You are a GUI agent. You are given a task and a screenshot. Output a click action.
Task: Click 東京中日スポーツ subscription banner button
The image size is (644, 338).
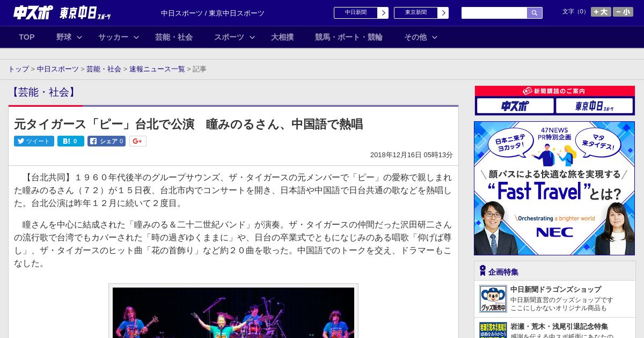click(x=594, y=106)
